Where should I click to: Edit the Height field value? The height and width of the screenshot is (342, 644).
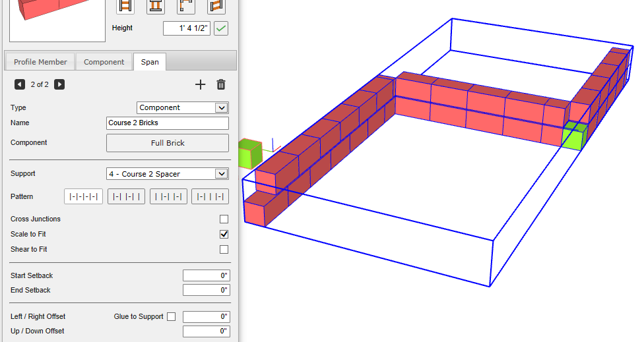pyautogui.click(x=187, y=28)
